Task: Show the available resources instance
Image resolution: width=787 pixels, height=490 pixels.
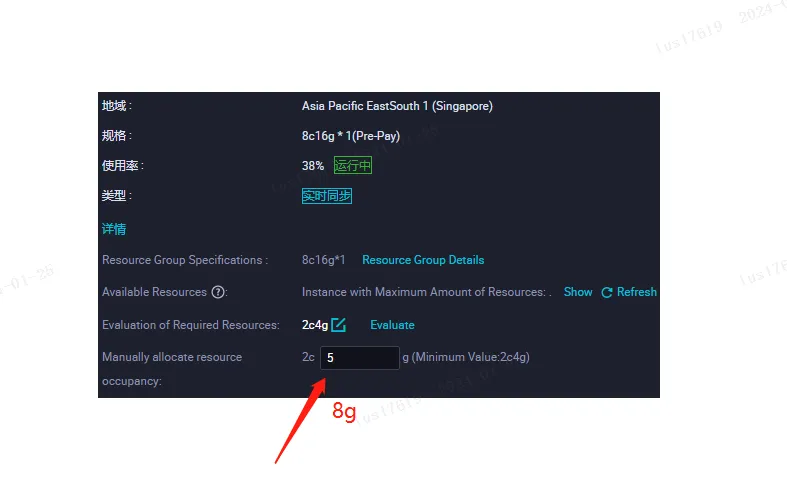Action: 578,292
